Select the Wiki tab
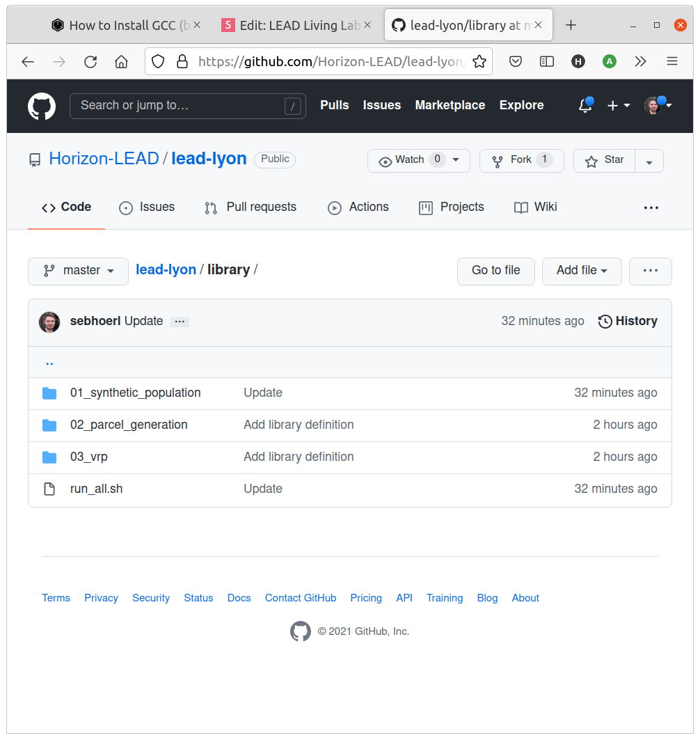The width and height of the screenshot is (700, 740). coord(535,207)
